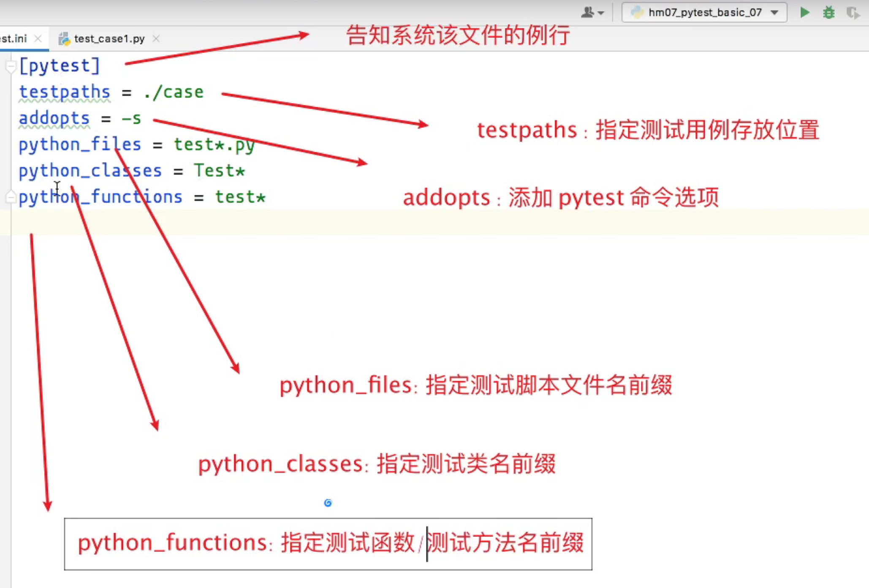Image resolution: width=869 pixels, height=588 pixels.
Task: Click Python icon in run configuration box
Action: tap(637, 13)
